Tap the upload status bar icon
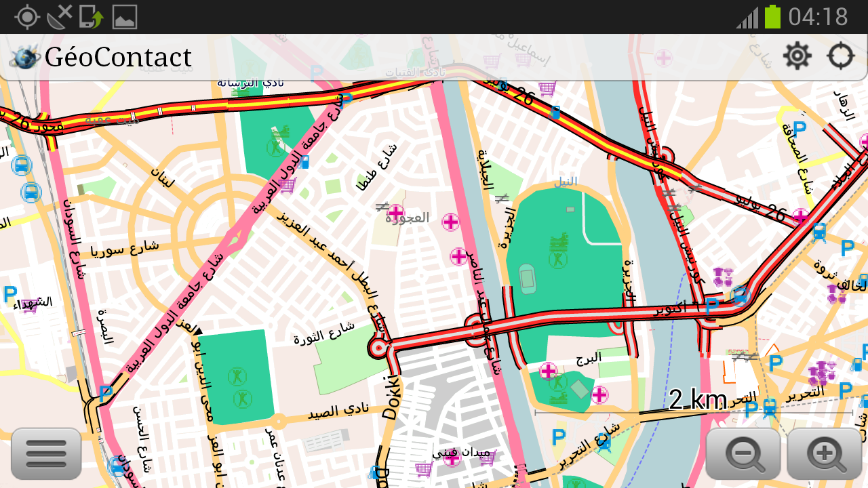868x488 pixels. 91,17
